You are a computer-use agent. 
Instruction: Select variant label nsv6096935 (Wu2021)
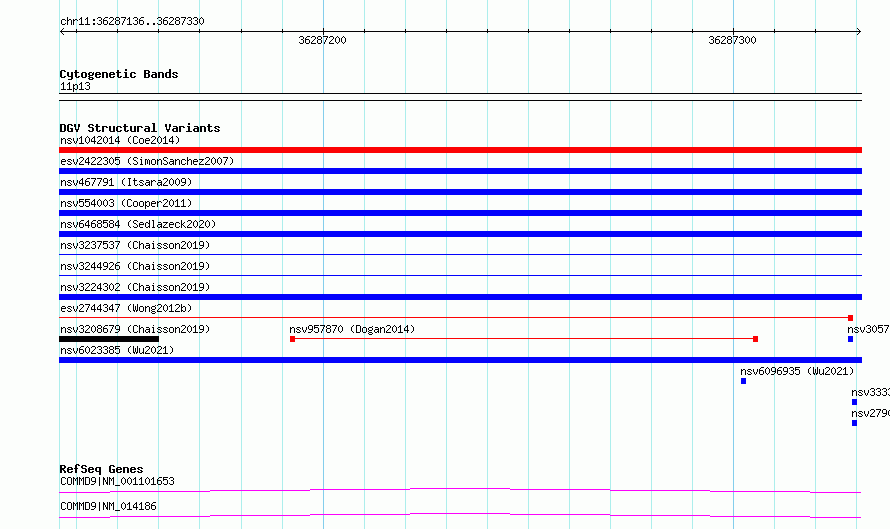[x=797, y=371]
